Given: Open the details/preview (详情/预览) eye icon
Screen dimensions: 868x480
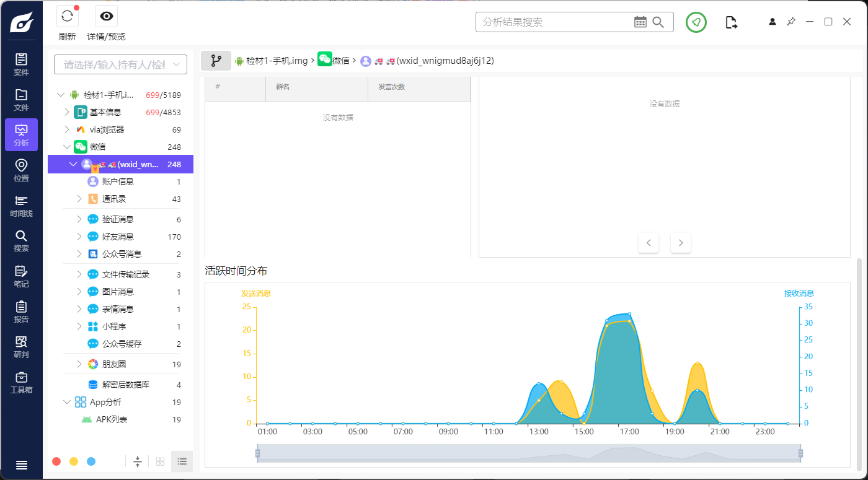Looking at the screenshot, I should point(106,17).
